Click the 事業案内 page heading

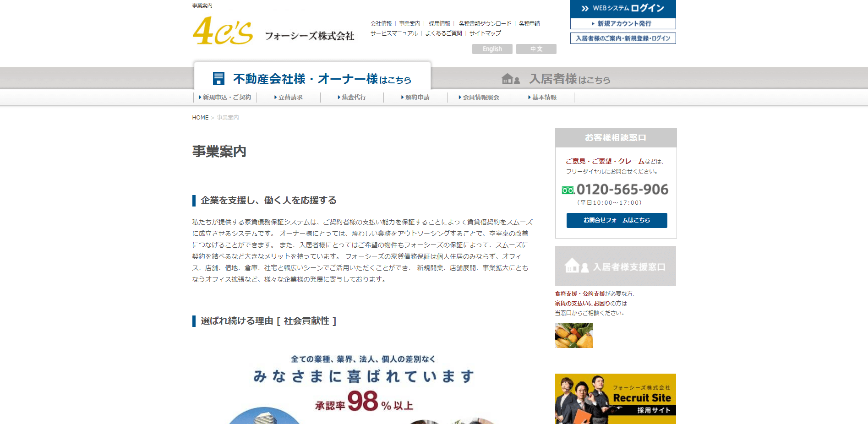pyautogui.click(x=219, y=152)
